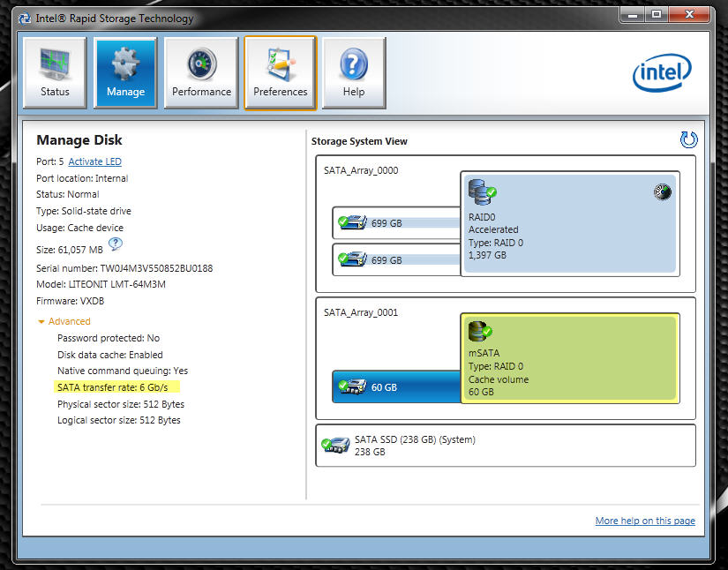Open More help on this page link
Screen dimensions: 728x570
(645, 521)
